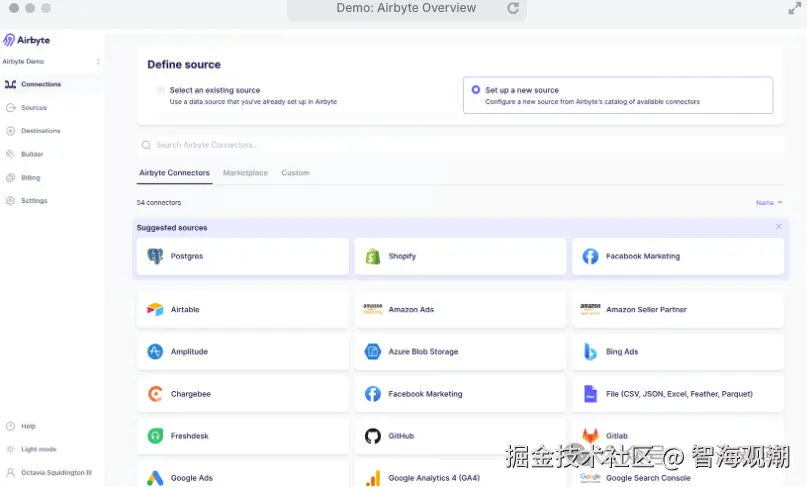Switch to Marketplace tab
807x487 pixels.
tap(245, 173)
